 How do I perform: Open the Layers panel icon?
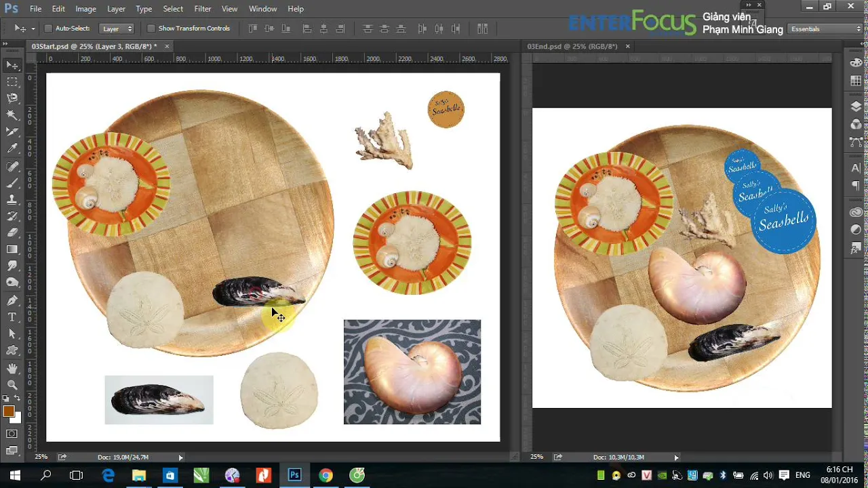point(856,107)
